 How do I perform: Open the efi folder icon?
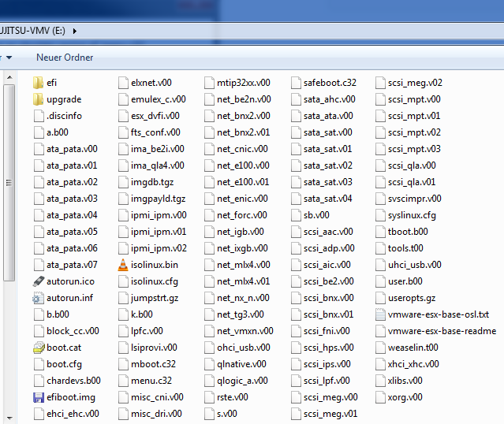coord(38,83)
